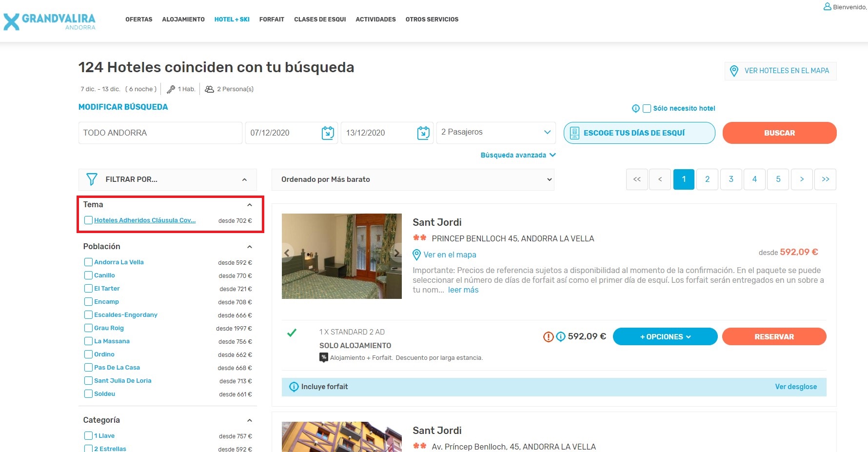Check the Andorra La Vella filter

[88, 262]
